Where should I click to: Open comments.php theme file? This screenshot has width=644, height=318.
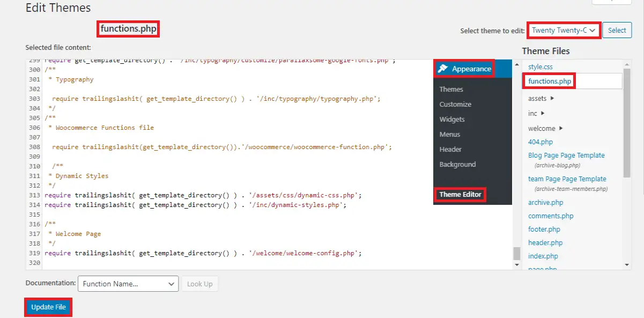551,216
